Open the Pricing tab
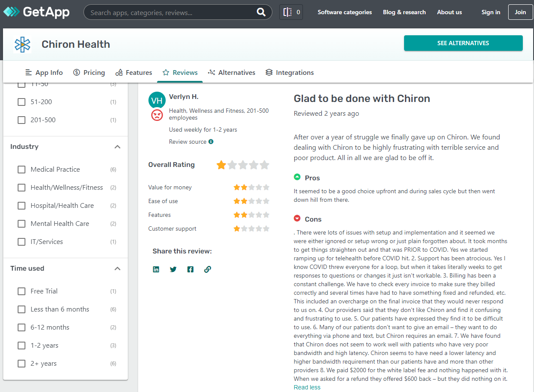Image resolution: width=534 pixels, height=392 pixels. click(x=89, y=72)
